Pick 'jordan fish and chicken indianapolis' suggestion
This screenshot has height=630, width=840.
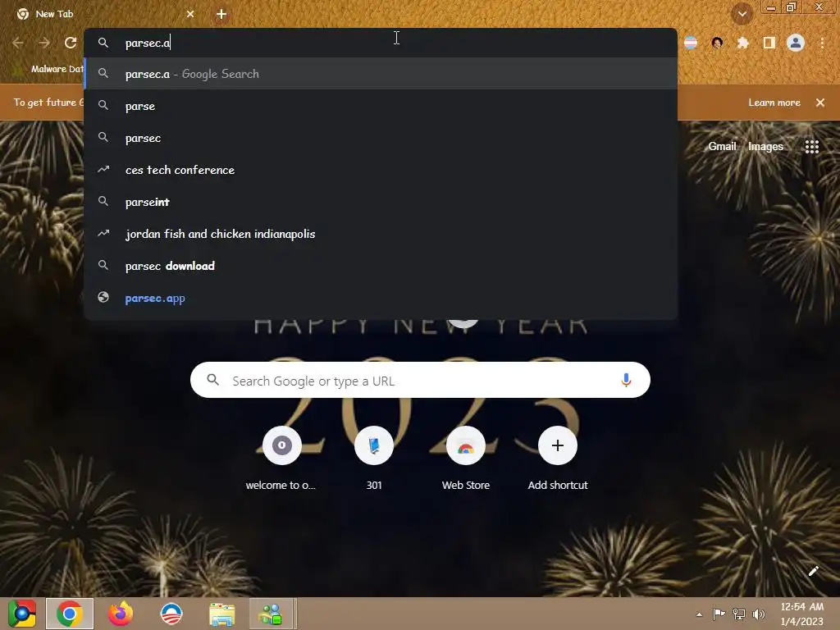click(x=381, y=234)
